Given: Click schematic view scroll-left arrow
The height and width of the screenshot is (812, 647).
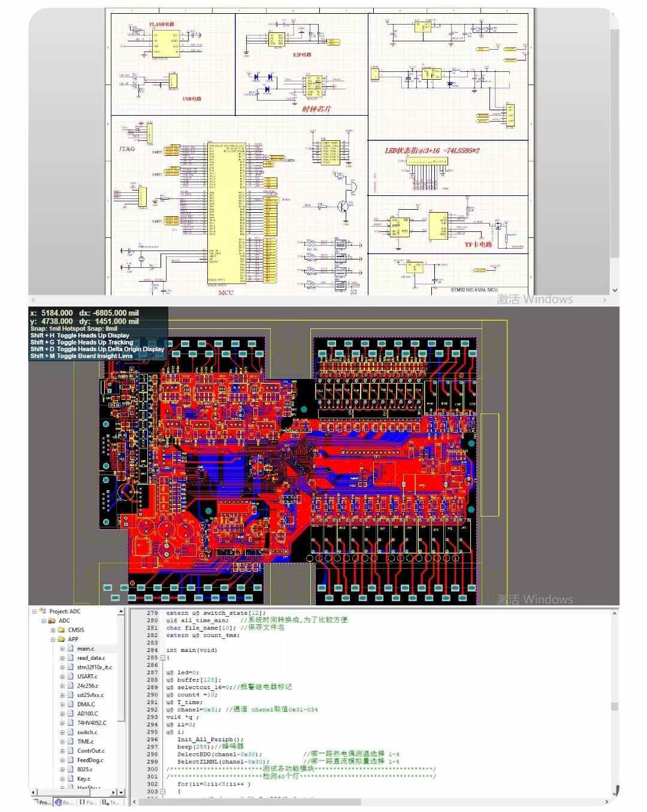Looking at the screenshot, I should coord(33,300).
